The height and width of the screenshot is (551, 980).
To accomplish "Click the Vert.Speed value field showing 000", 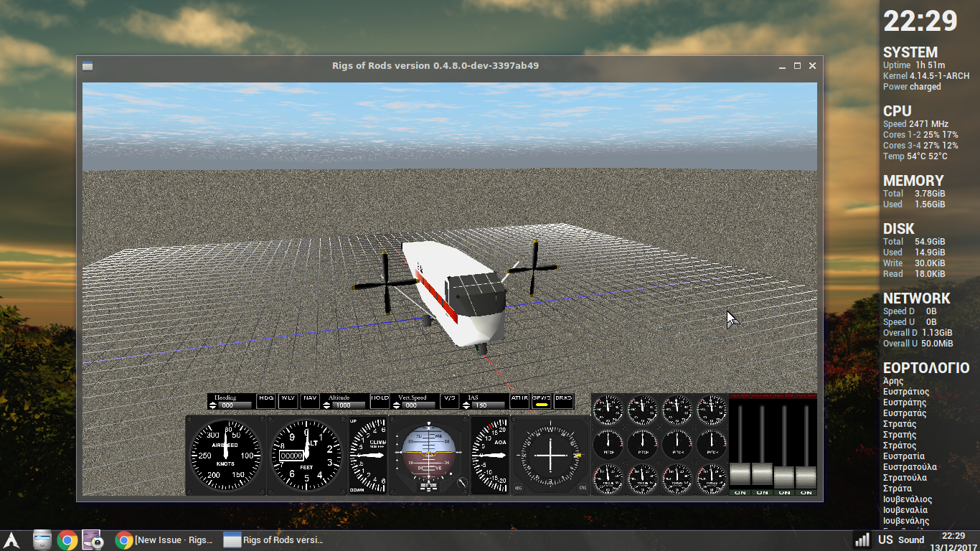I will (418, 405).
